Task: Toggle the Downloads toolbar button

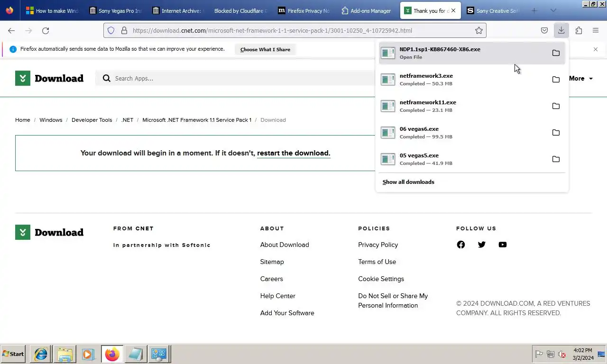Action: coord(561,30)
